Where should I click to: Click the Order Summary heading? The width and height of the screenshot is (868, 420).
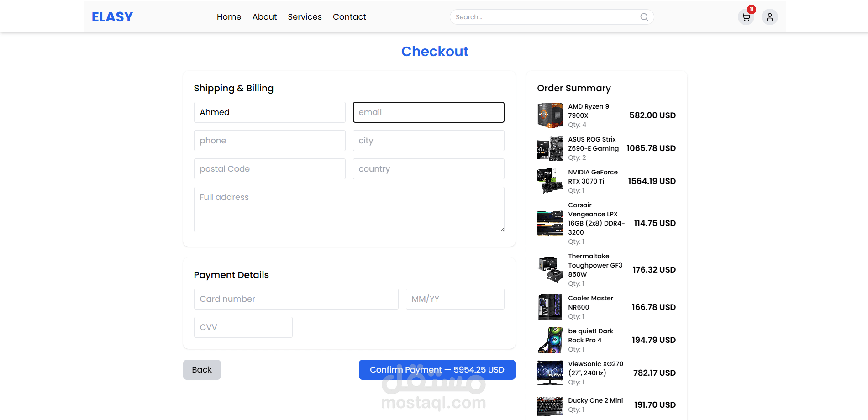[x=574, y=88]
